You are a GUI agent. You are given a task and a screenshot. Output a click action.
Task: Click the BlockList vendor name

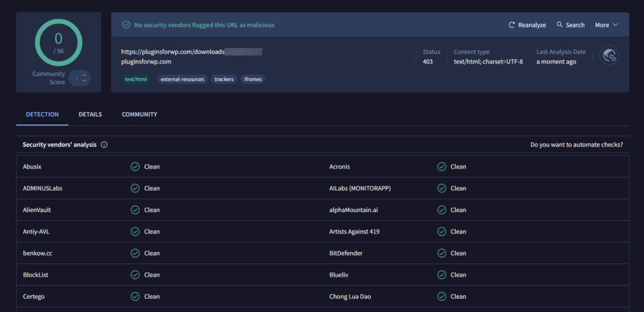[x=36, y=275]
